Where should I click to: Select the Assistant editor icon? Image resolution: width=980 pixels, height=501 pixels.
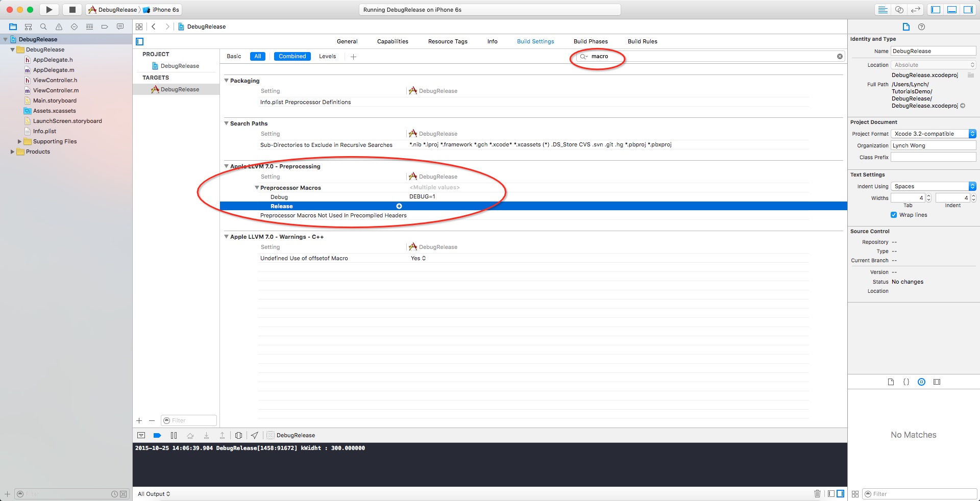(899, 10)
